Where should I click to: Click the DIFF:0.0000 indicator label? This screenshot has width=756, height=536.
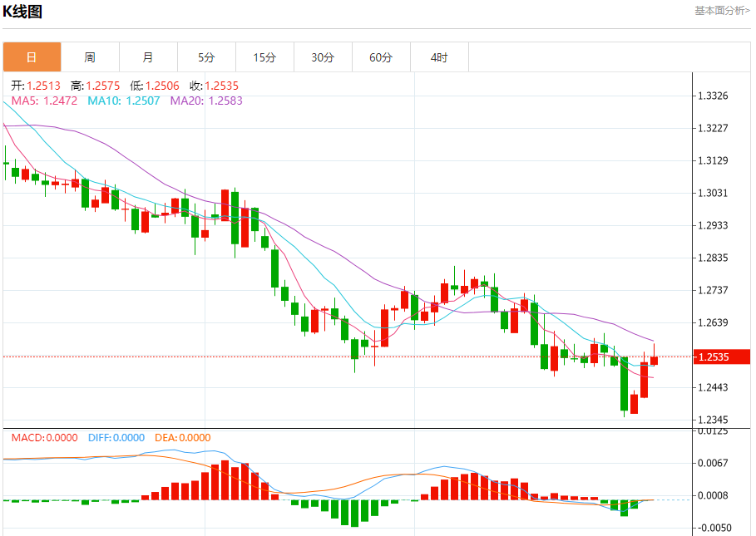tap(116, 438)
